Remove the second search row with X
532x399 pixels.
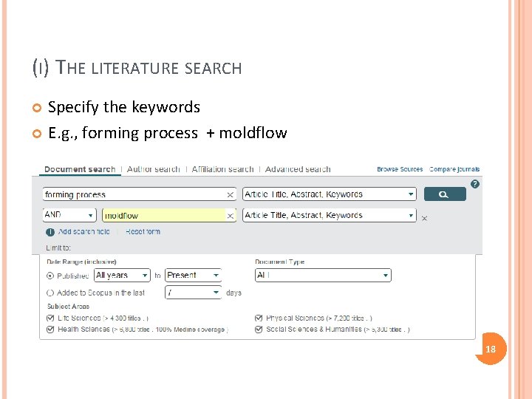click(x=424, y=219)
